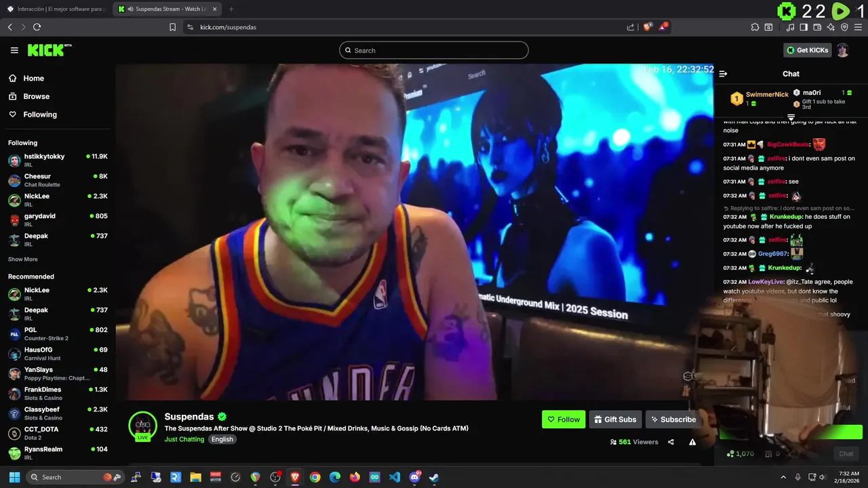Open the browser main menu
Viewport: 868px width, 488px height.
coord(858,27)
